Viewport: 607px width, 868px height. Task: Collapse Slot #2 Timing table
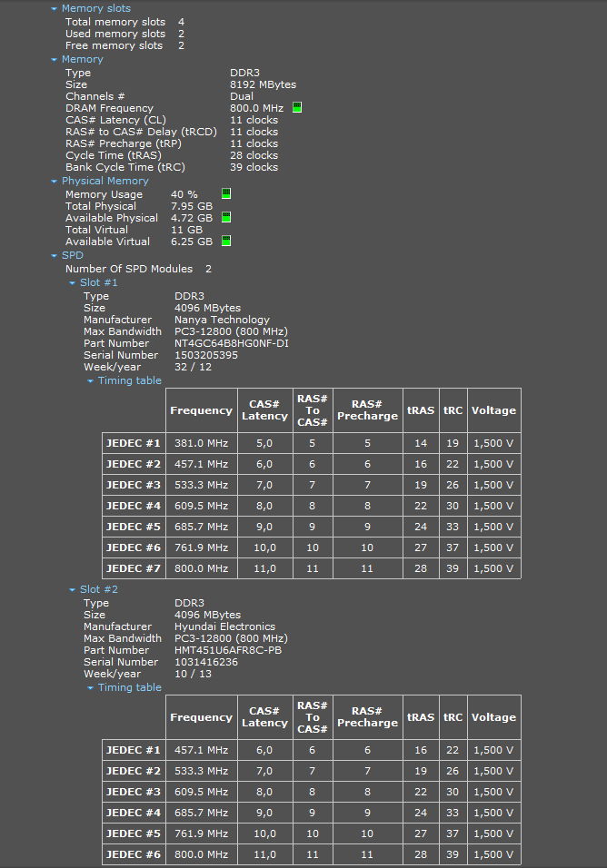(x=90, y=688)
